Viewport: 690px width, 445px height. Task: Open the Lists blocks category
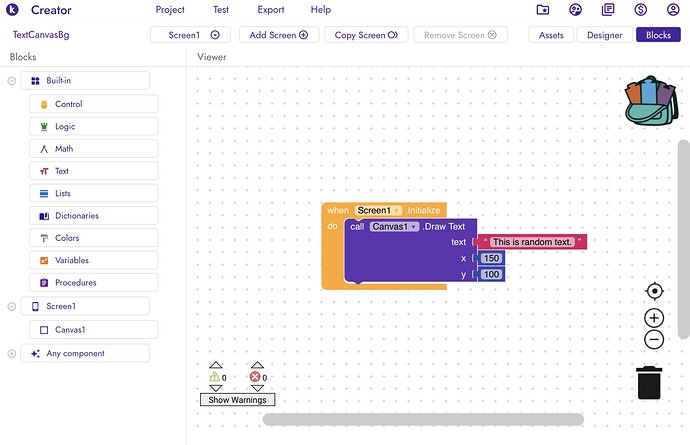94,193
